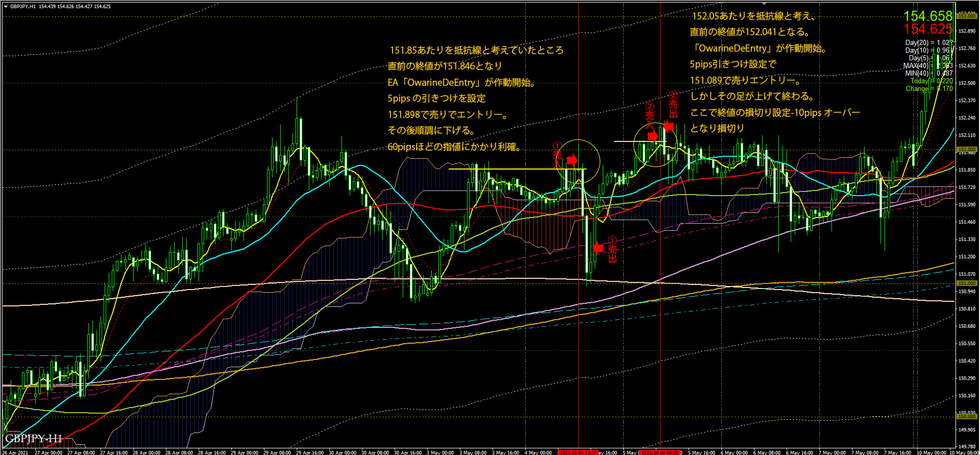Screen dimensions: 980x455
Task: Click 26 Apr 2021 on the time axis
Action: coord(15,452)
